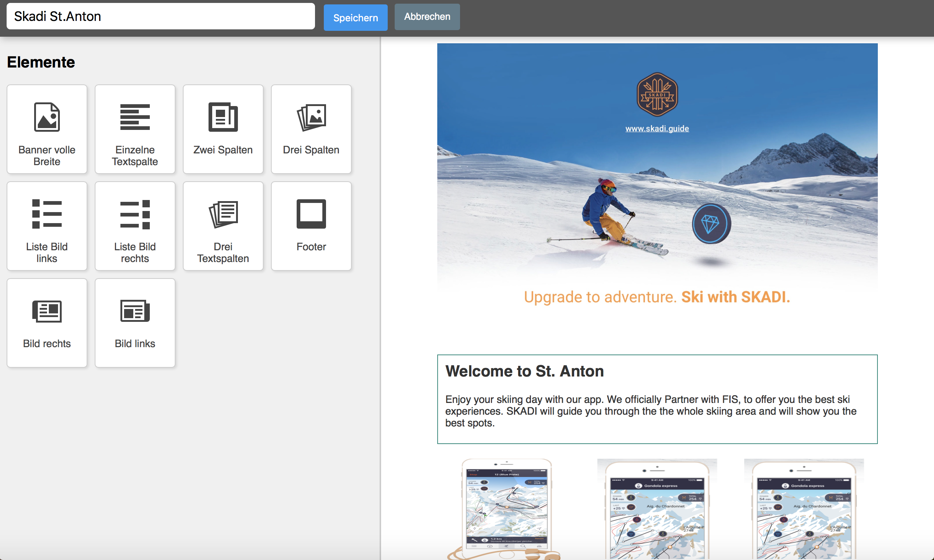
Task: Click the orange SKADI logo badge
Action: click(657, 95)
